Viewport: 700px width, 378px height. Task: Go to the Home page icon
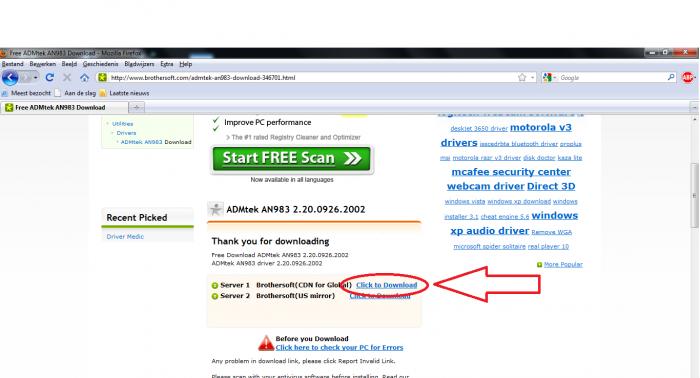click(x=84, y=78)
